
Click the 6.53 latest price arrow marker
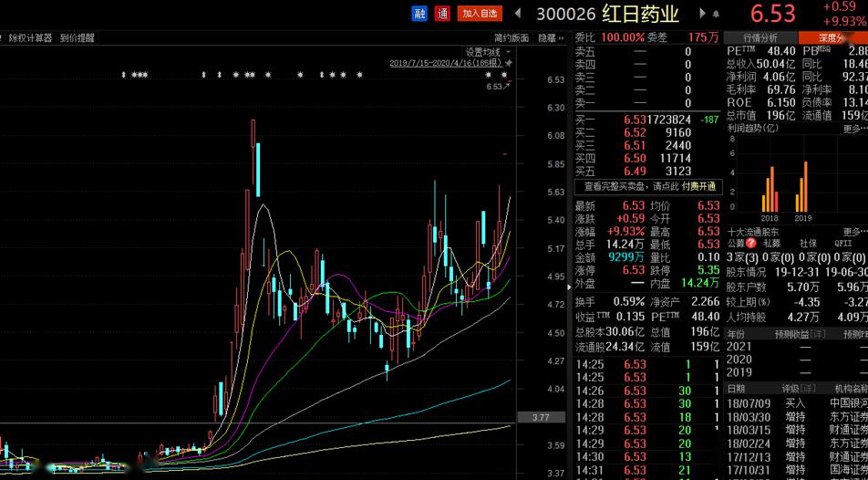(498, 87)
